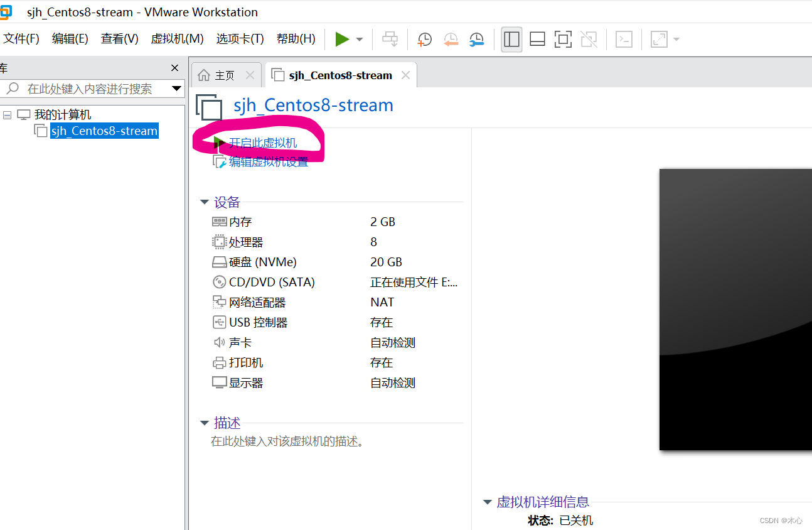Click the 20 GB disk size value
This screenshot has width=812, height=530.
click(386, 262)
